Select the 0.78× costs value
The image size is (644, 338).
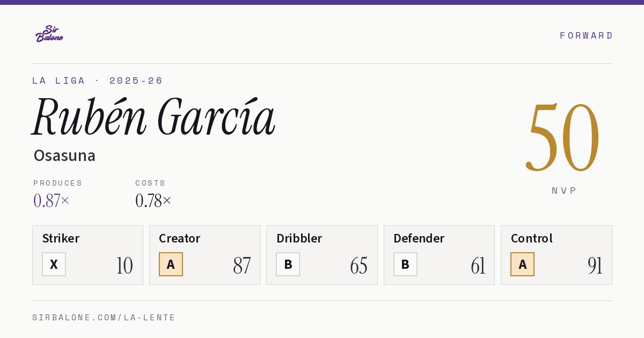(153, 201)
